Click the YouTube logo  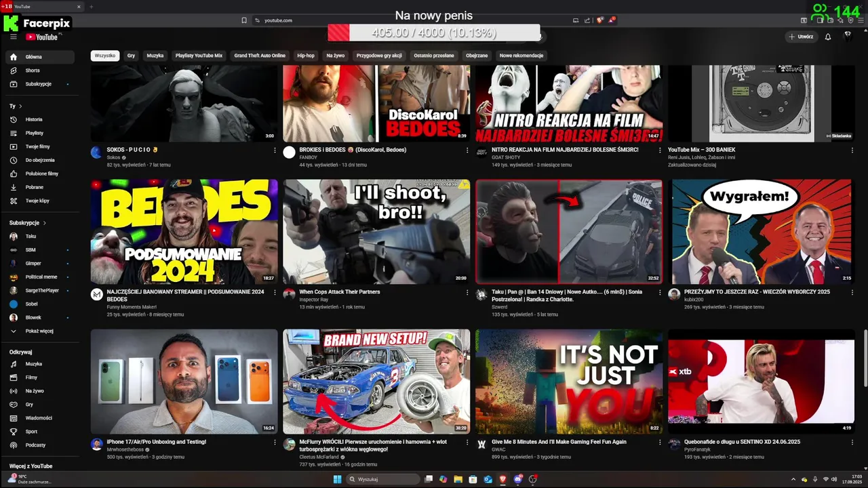42,37
